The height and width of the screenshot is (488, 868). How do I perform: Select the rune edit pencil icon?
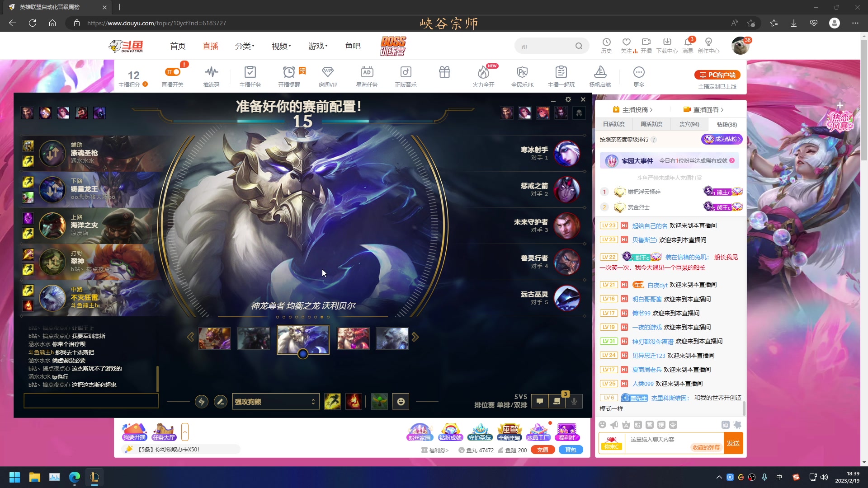(x=221, y=401)
